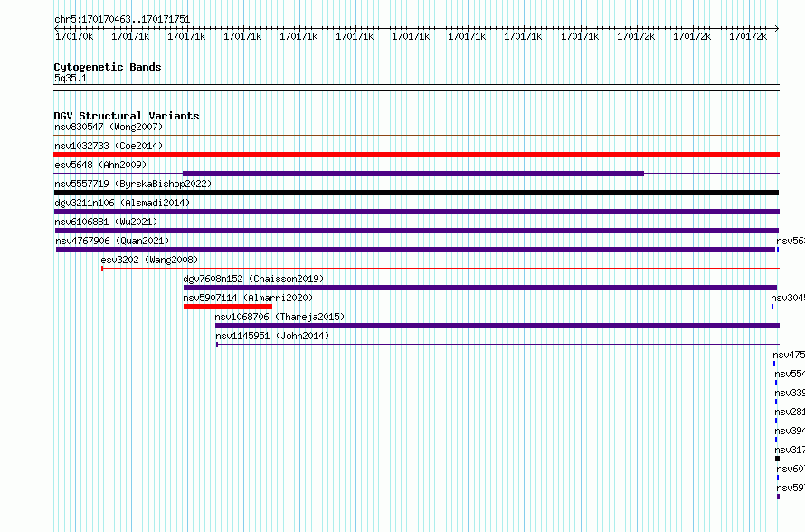This screenshot has height=532, width=805.
Task: Click the truncated nsv475 variant label
Action: [789, 355]
